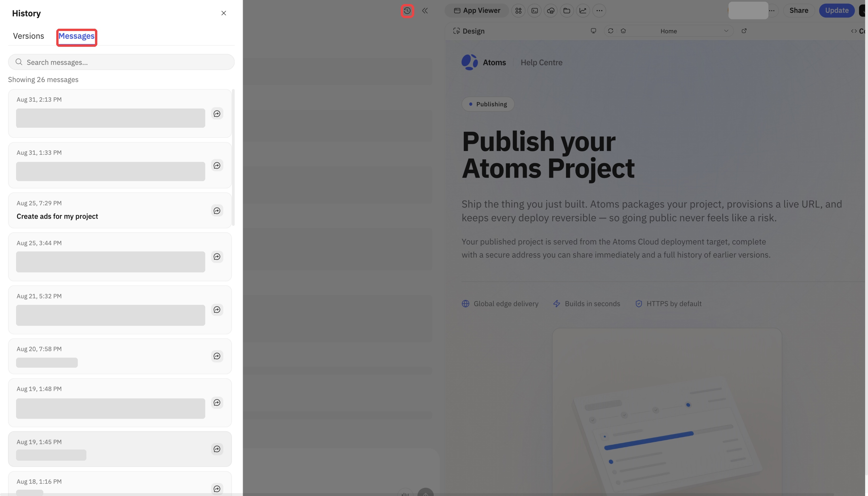The image size is (868, 496).
Task: Open the analytics chart icon
Action: 583,11
